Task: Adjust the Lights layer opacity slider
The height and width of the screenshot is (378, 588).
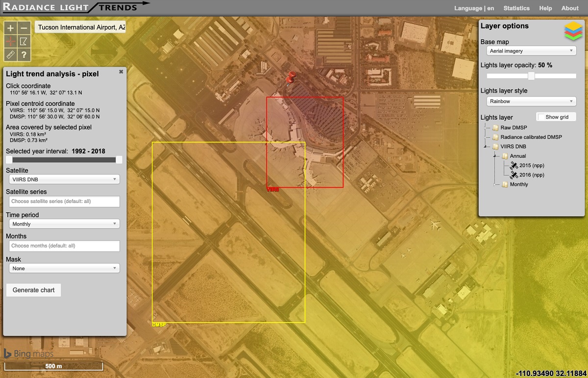Action: click(x=531, y=76)
